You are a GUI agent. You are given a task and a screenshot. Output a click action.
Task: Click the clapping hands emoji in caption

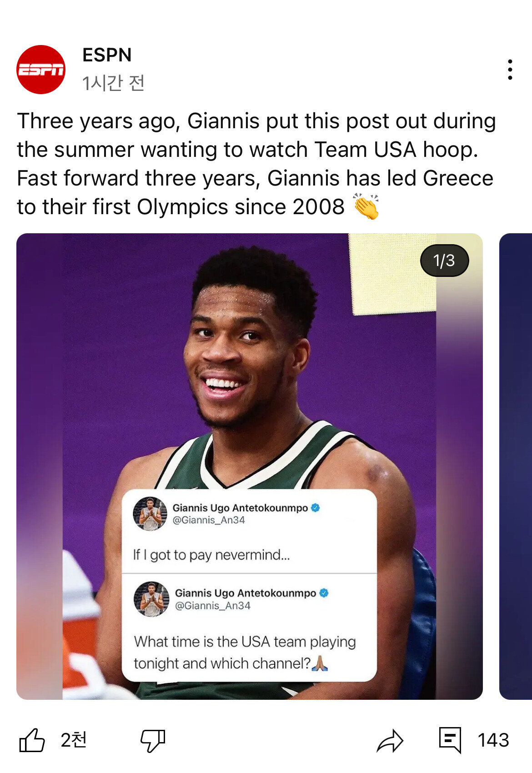coord(366,206)
